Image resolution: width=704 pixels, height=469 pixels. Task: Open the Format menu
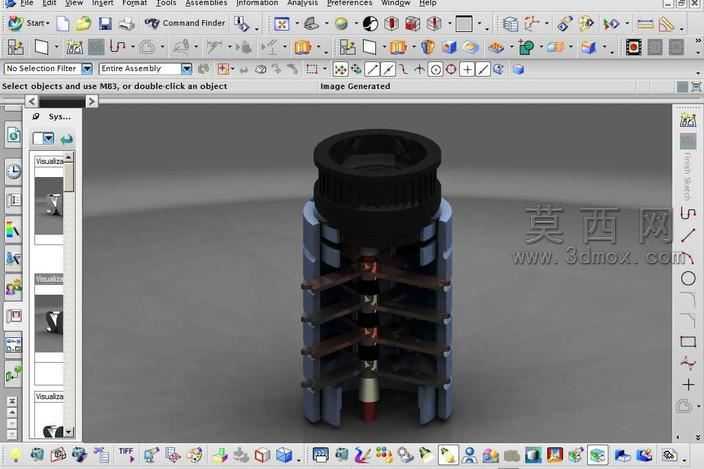[134, 3]
